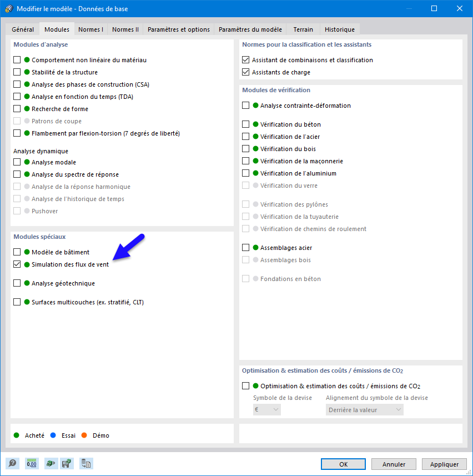Click the green dot next to Analyse modale
The width and height of the screenshot is (473, 476).
tap(26, 162)
